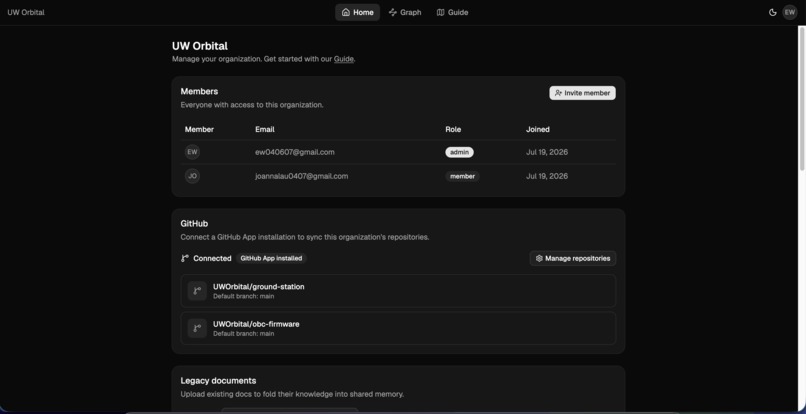Click the Email column header
This screenshot has width=806, height=414.
pos(265,130)
